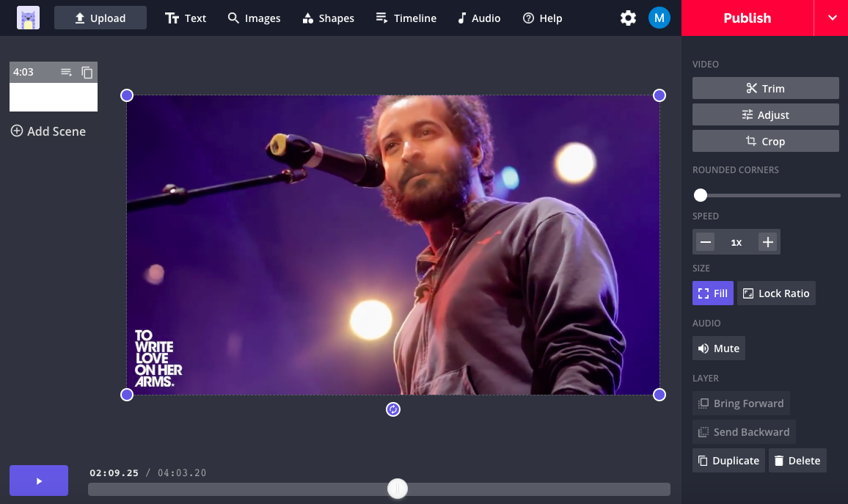Open settings with the gear icon

point(628,18)
